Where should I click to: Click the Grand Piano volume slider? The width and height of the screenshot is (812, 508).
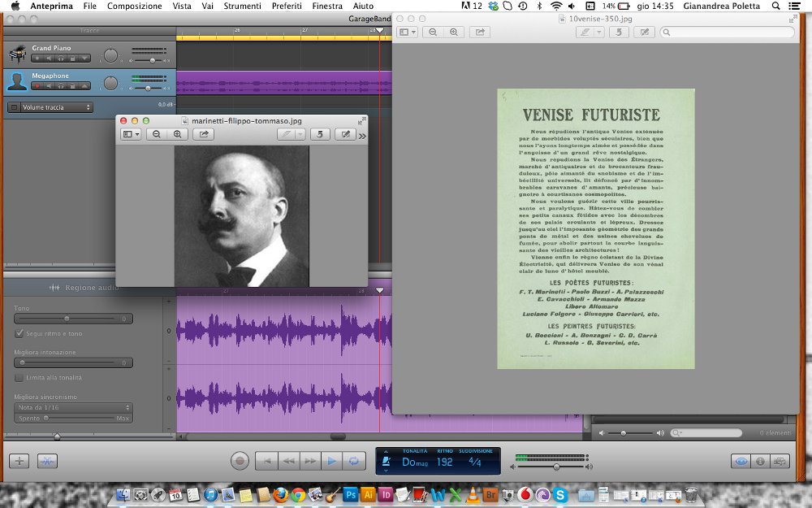click(x=148, y=61)
